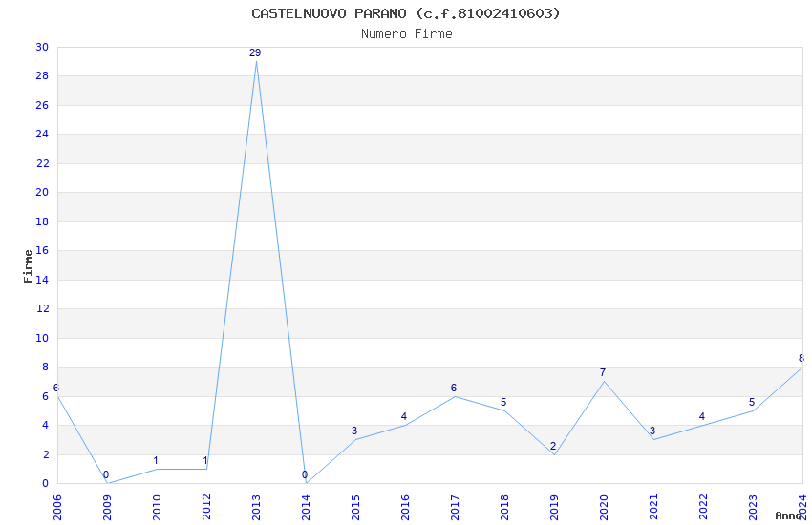Click the x-axis year label 2024

[803, 508]
